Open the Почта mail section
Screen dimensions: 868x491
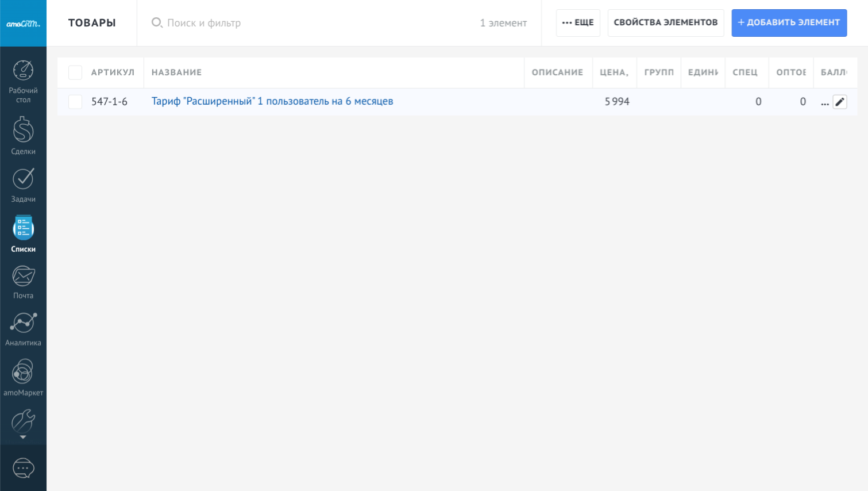[23, 277]
